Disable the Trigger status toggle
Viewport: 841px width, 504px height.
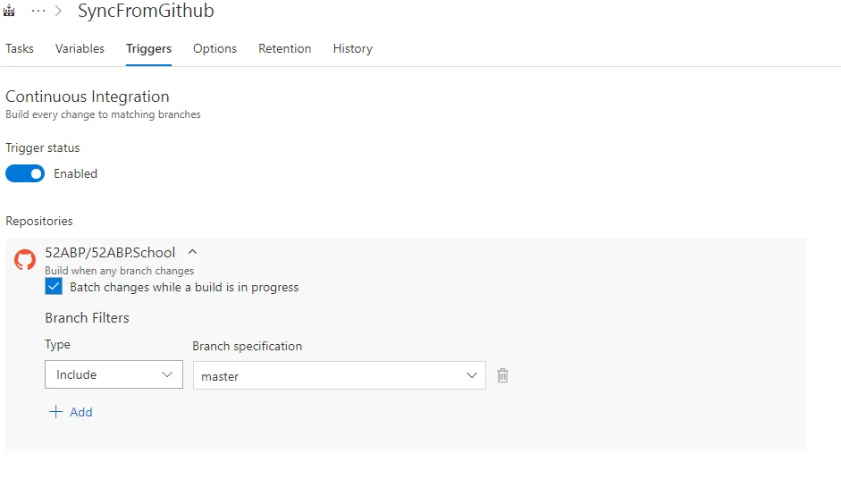25,173
